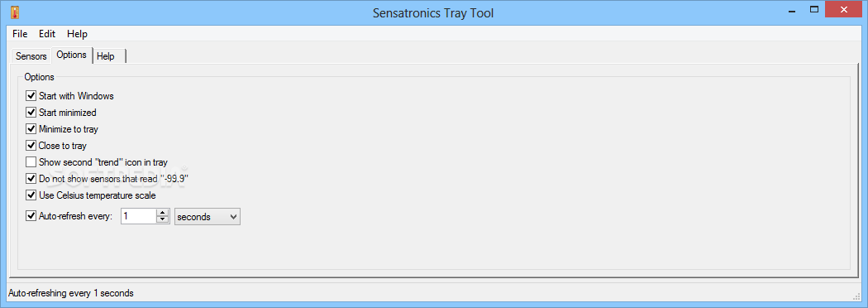Uncheck Do not show sensors reading -99.9
Image resolution: width=868 pixels, height=308 pixels.
click(x=31, y=179)
